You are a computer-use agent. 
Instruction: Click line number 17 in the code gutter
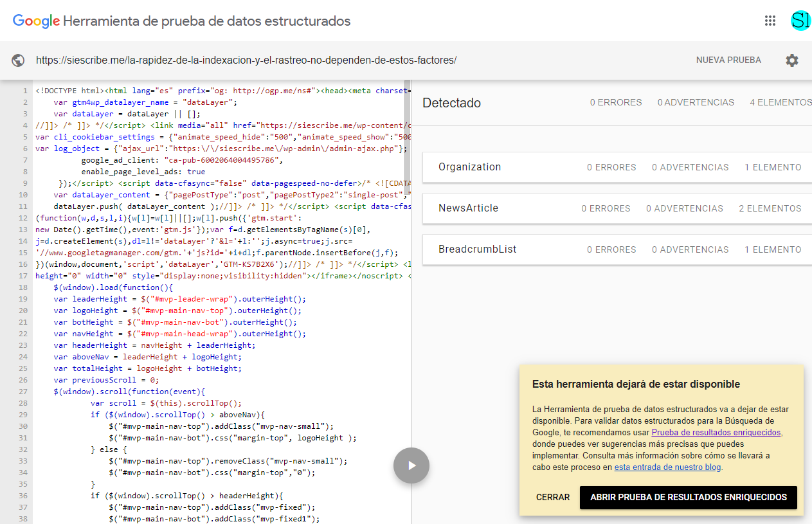pyautogui.click(x=23, y=276)
